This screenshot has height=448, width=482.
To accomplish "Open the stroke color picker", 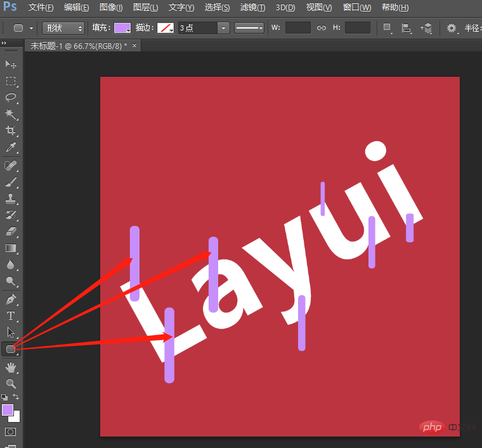I will coord(166,28).
